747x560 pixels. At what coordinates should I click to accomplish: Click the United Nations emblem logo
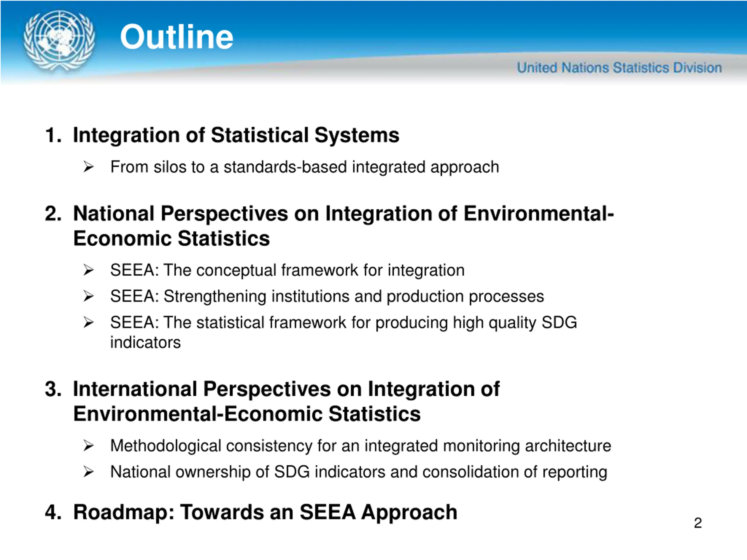59,41
